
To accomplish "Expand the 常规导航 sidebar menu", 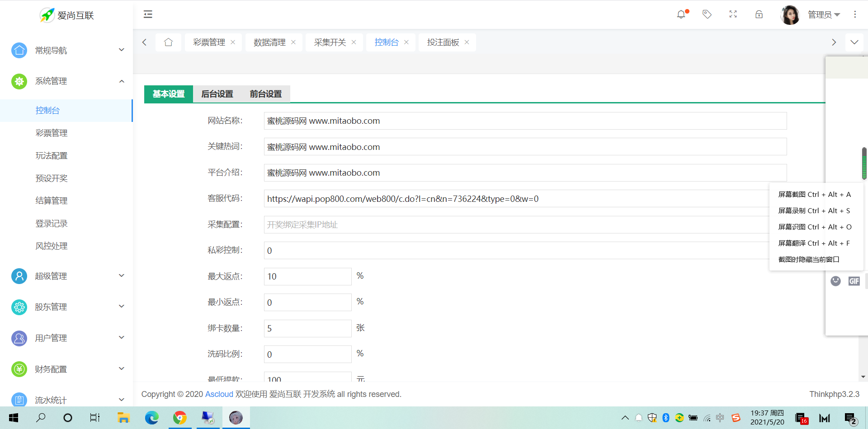I will (x=66, y=50).
